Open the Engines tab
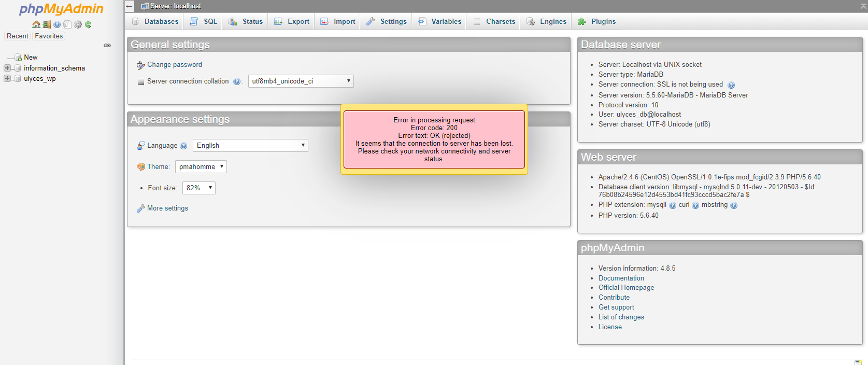Viewport: 868px width, 365px height. [x=546, y=21]
